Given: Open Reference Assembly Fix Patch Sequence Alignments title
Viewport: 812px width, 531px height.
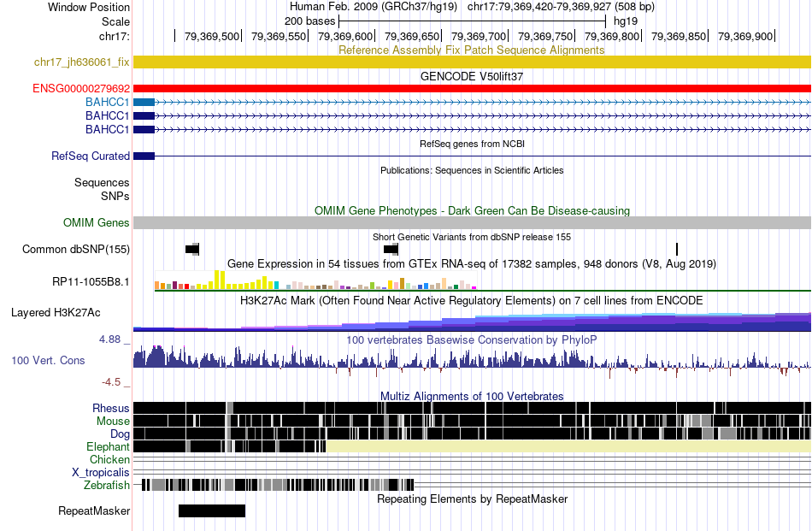Looking at the screenshot, I should pos(471,50).
